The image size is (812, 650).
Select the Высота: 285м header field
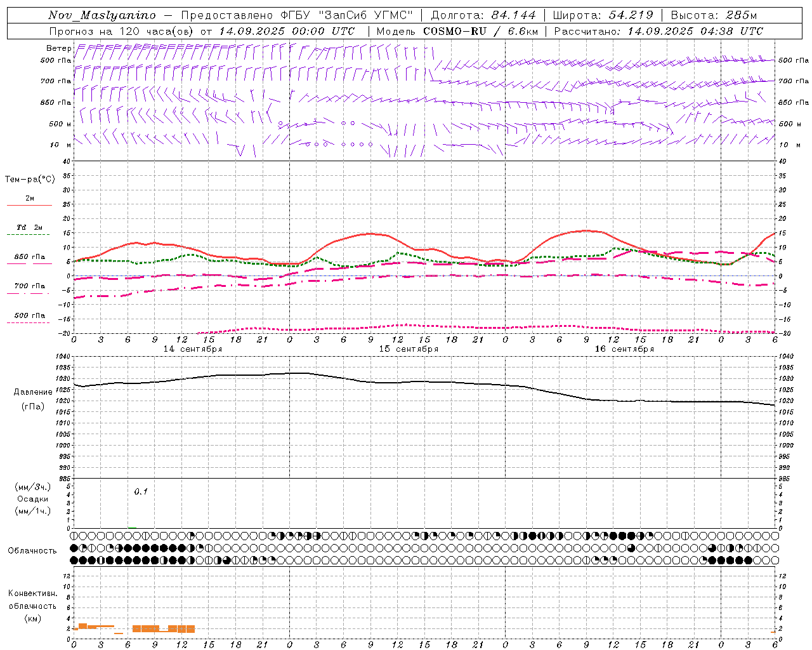(714, 15)
